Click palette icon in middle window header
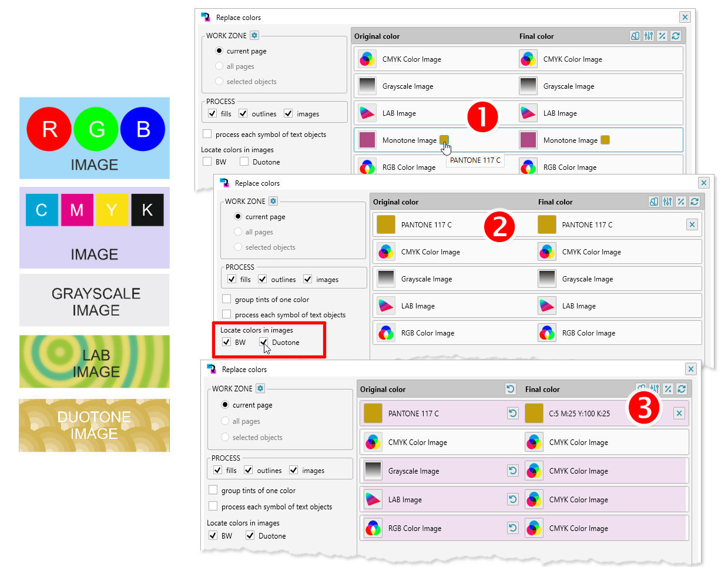This screenshot has width=728, height=567. pos(654,202)
